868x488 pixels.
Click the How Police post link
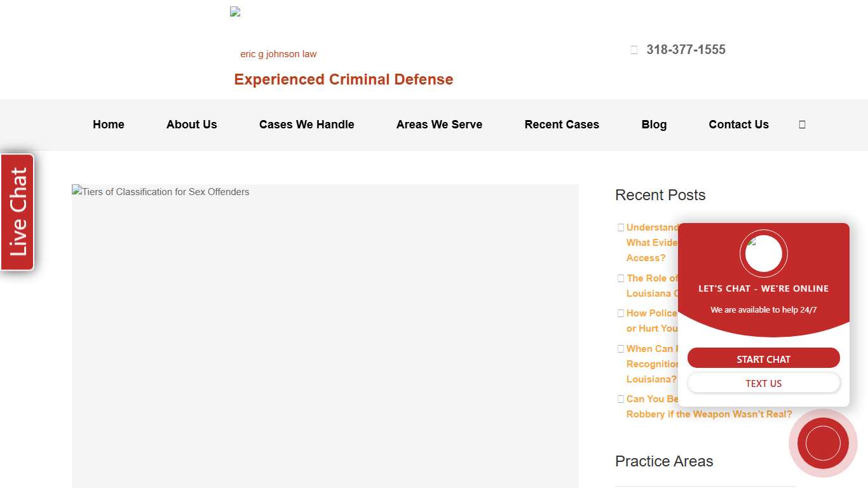click(651, 313)
